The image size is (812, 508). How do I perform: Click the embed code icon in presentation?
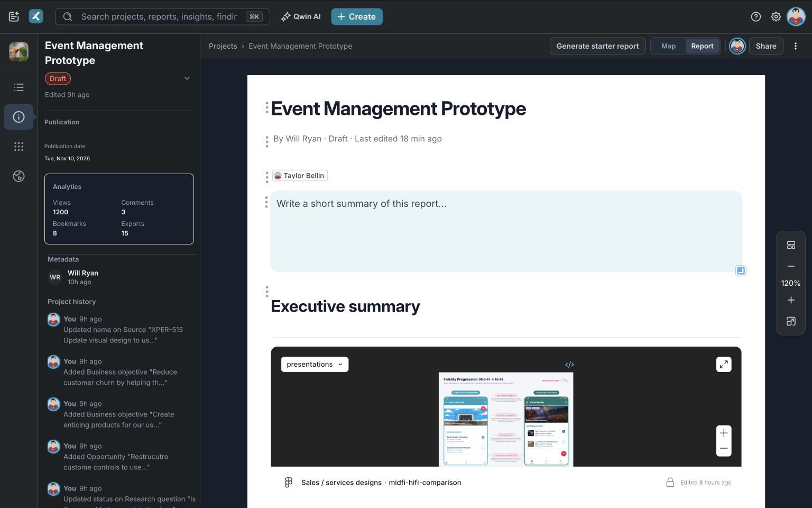(x=569, y=364)
